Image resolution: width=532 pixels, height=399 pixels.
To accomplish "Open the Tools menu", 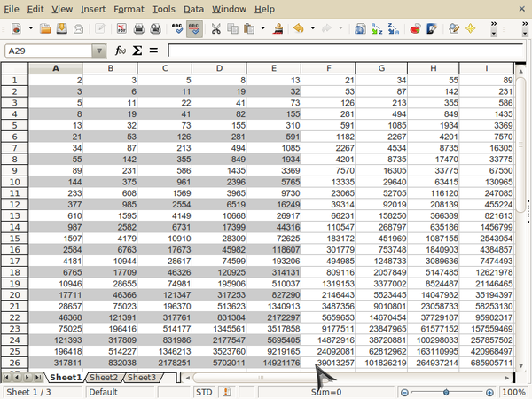I will [163, 9].
